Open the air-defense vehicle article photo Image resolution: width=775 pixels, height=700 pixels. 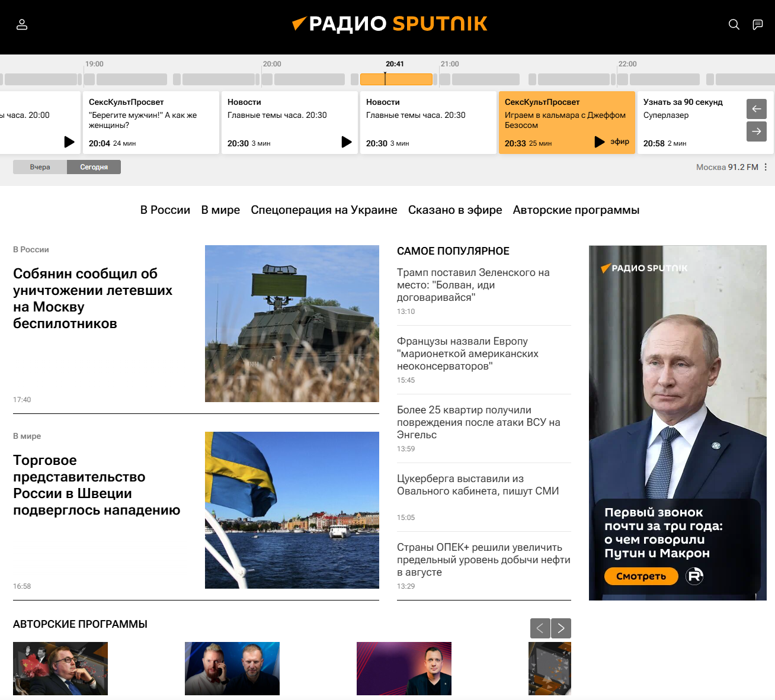coord(292,323)
